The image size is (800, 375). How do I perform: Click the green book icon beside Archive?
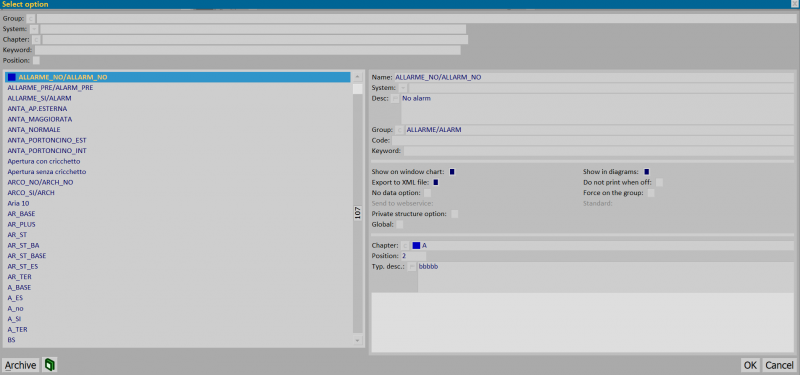tap(49, 365)
